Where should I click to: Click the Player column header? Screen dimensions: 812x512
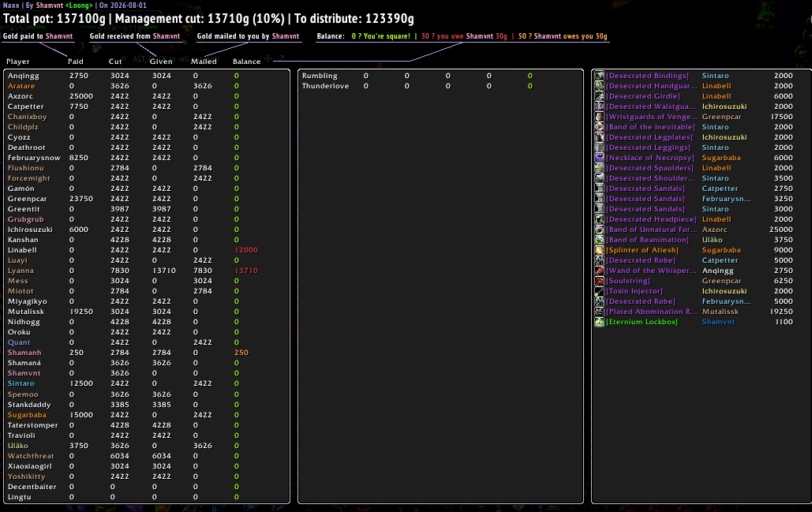17,62
